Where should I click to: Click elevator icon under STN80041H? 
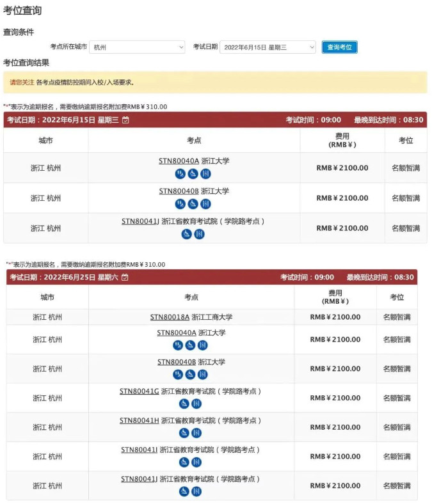(x=196, y=433)
